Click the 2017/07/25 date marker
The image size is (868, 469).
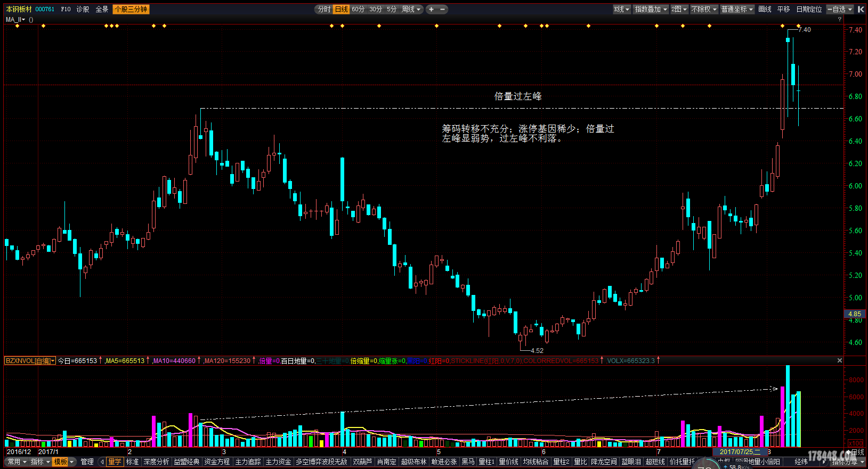[x=740, y=452]
